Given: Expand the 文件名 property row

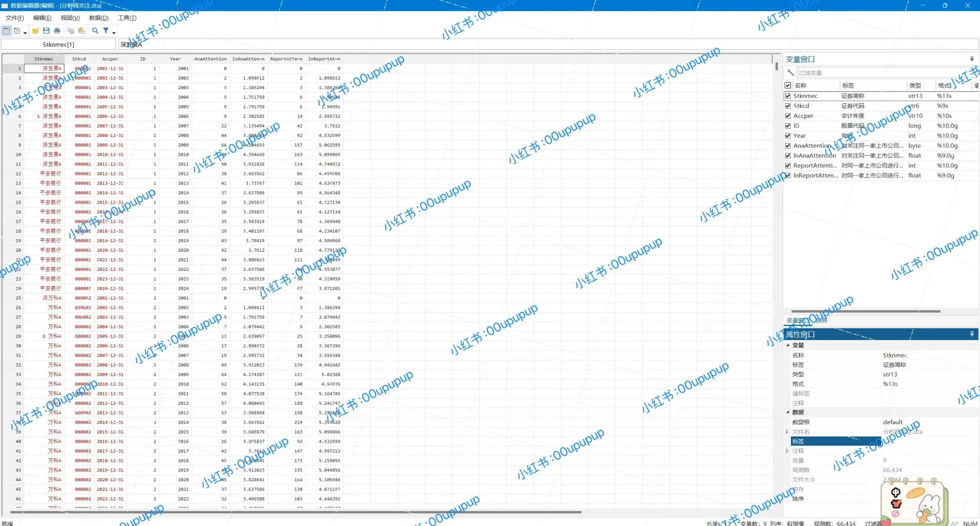Looking at the screenshot, I should tap(787, 432).
